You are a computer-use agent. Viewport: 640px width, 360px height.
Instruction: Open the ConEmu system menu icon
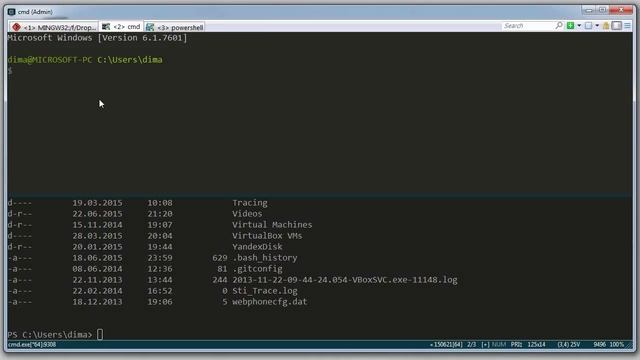tap(11, 12)
